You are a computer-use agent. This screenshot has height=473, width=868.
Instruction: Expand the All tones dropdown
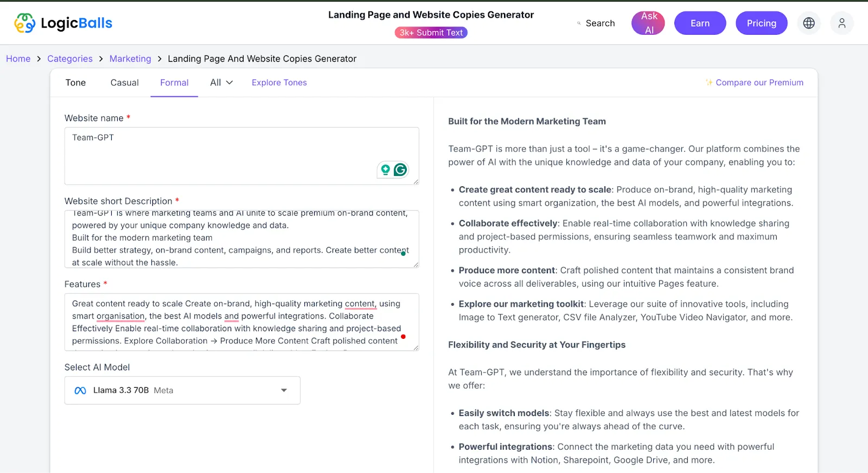(x=221, y=83)
